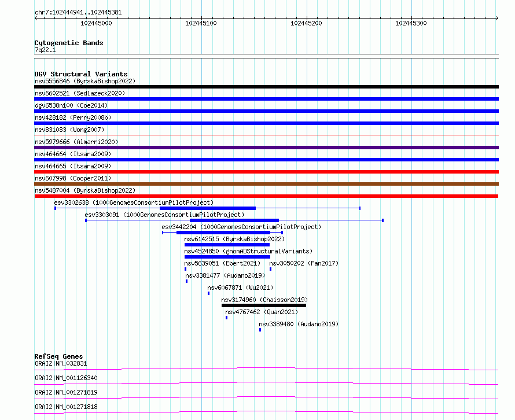Open nsv5639051 (Ebert2021) label
The height and width of the screenshot is (420, 515).
[x=222, y=263]
